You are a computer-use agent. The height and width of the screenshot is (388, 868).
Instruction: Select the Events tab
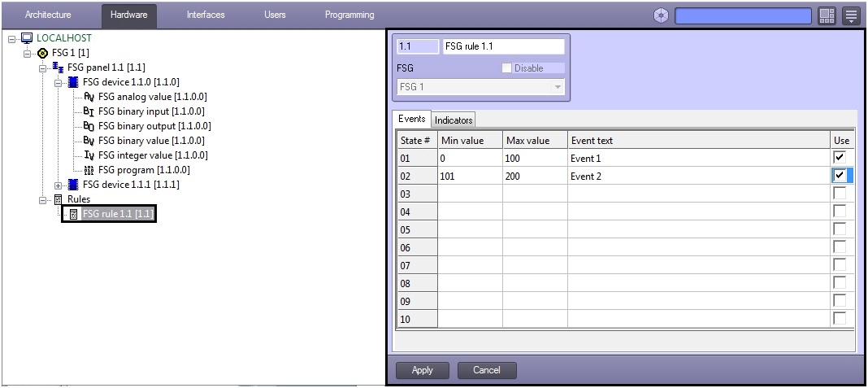(412, 119)
